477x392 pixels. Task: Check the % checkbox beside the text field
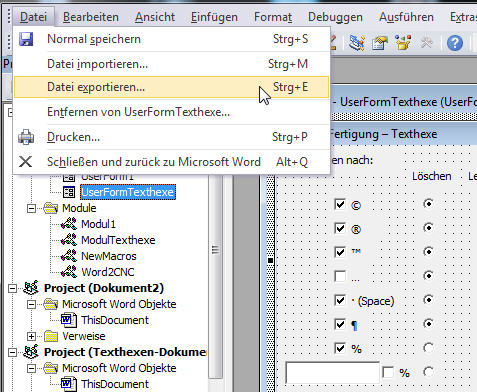coord(388,372)
